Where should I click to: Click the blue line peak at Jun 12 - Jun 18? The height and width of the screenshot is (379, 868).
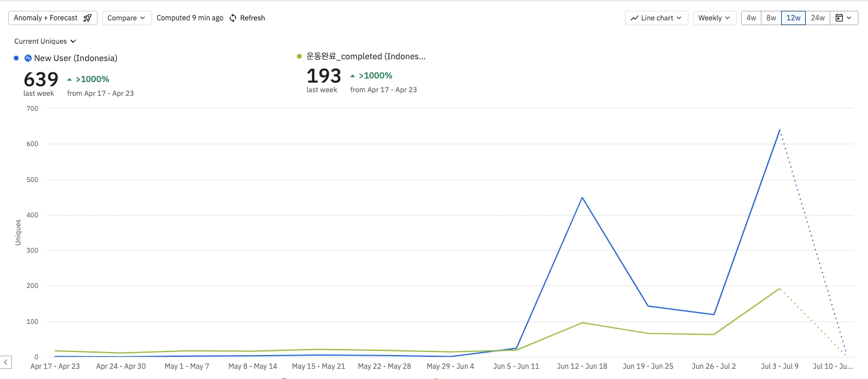[582, 197]
